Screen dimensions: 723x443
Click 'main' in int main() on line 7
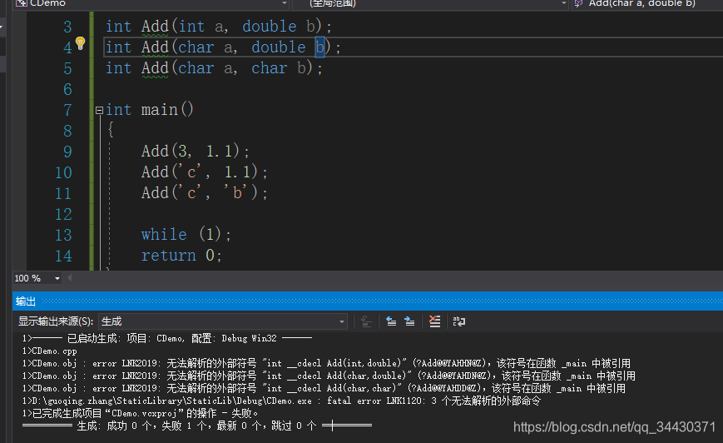click(160, 110)
